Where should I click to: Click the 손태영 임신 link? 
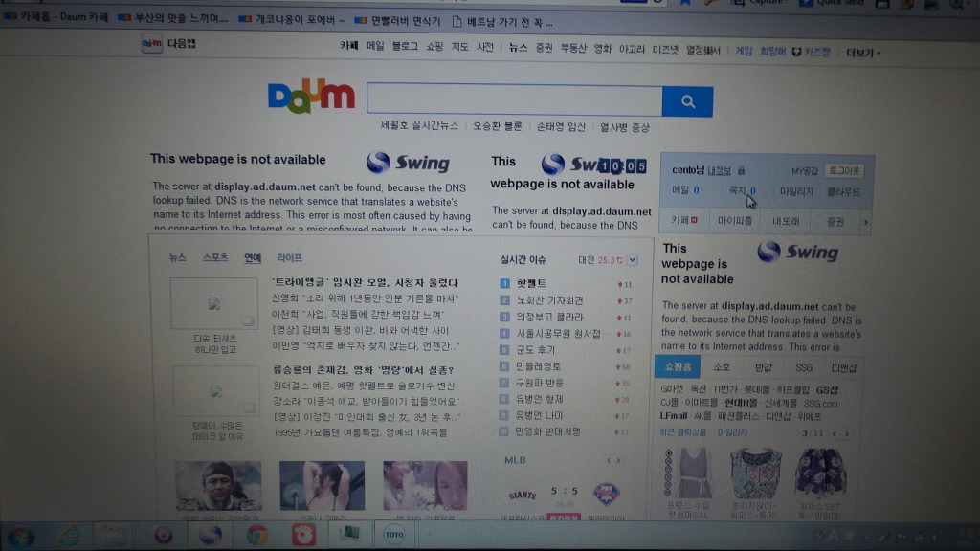[561, 127]
